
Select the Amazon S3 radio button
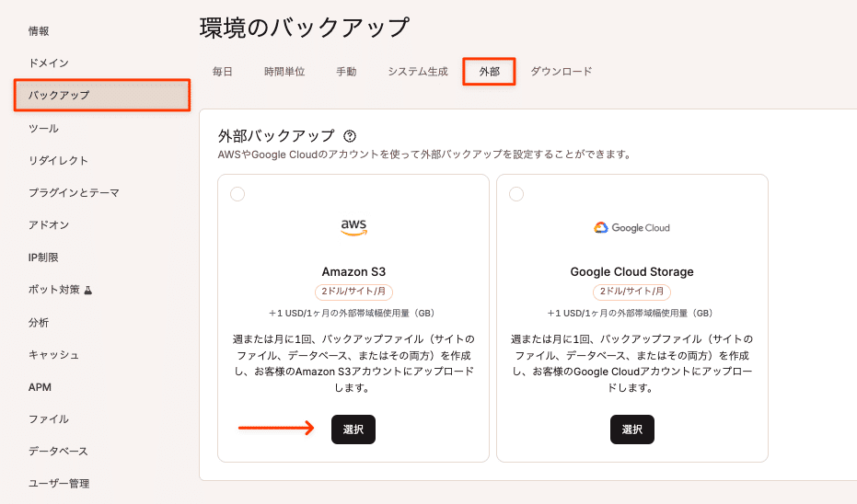tap(237, 194)
